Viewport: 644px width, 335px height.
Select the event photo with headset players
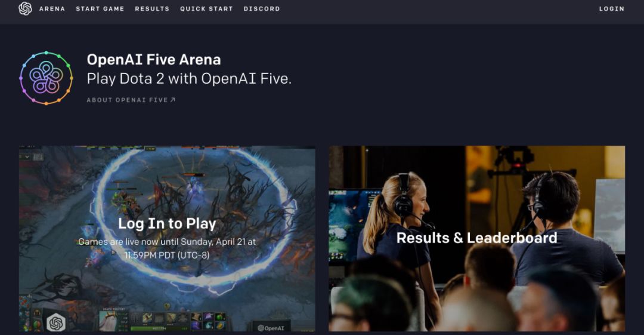point(477,239)
